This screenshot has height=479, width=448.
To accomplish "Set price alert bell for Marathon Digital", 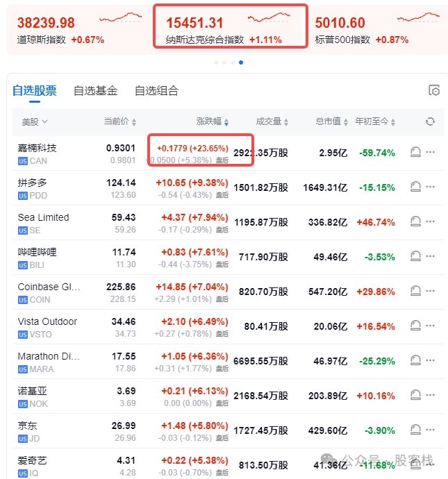I will [415, 360].
